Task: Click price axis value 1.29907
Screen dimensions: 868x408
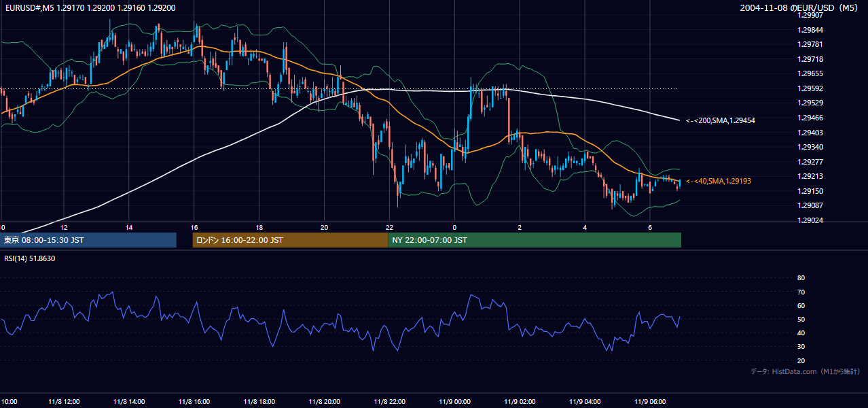Action: (x=810, y=15)
